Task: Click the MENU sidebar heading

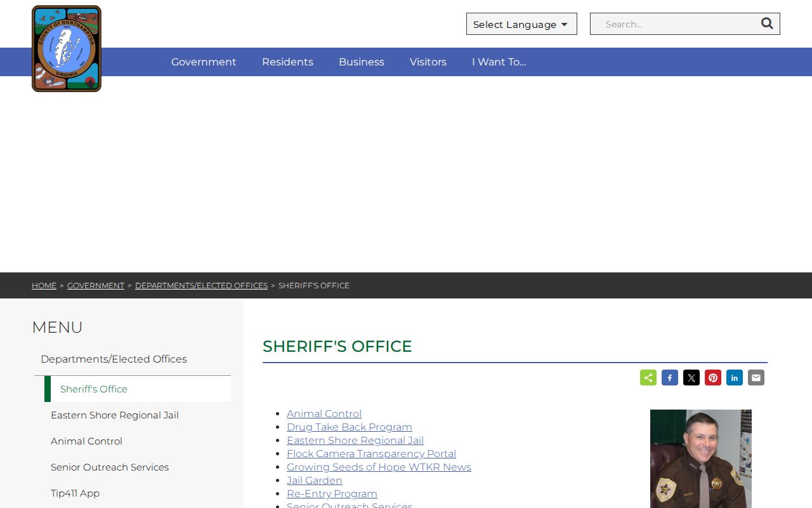Action: (x=57, y=327)
